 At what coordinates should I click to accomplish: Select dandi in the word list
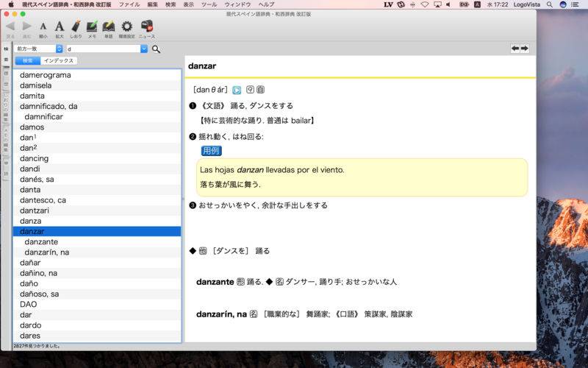[x=97, y=169]
